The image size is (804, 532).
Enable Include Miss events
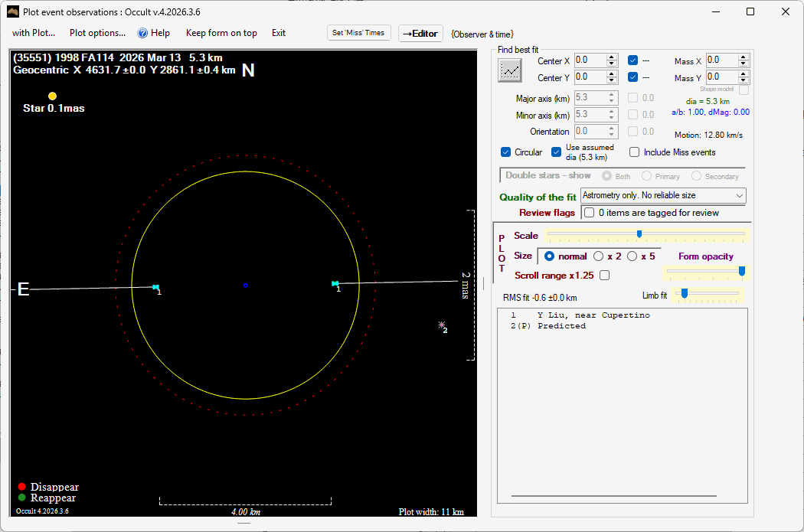[634, 152]
